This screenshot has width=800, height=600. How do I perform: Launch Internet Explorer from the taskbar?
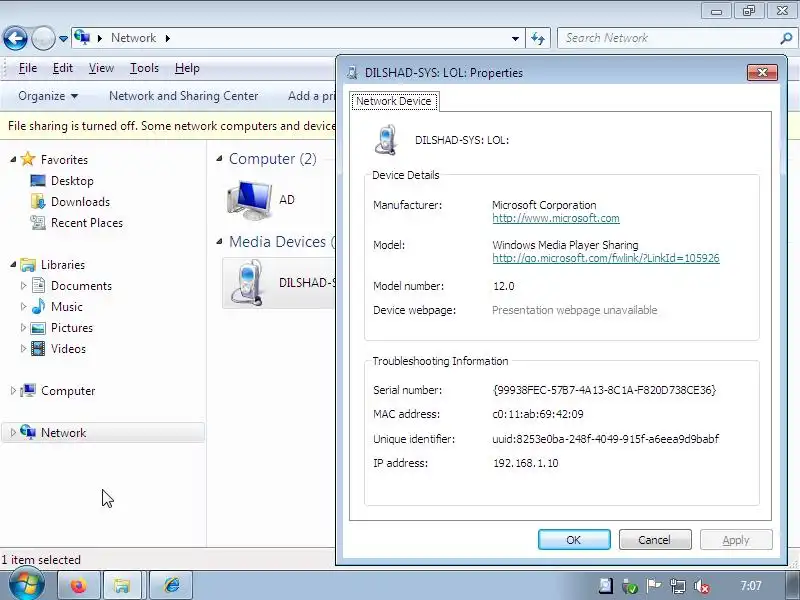click(x=171, y=585)
